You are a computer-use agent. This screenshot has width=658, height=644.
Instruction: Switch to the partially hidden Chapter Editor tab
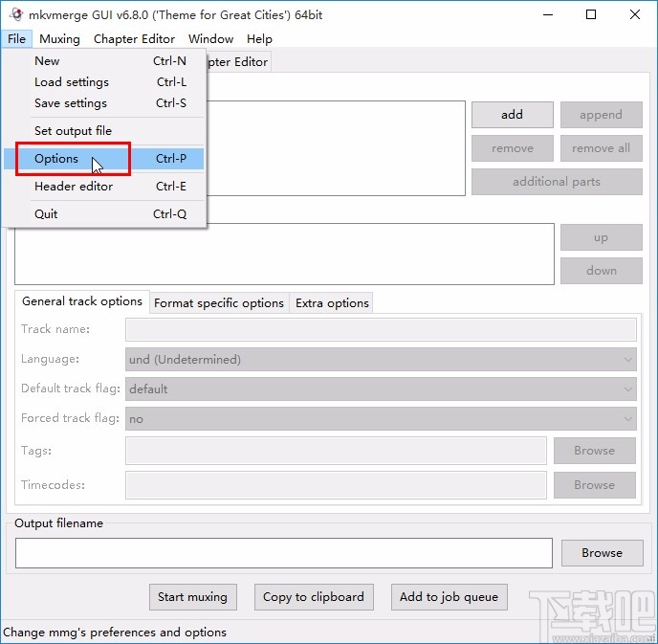238,62
